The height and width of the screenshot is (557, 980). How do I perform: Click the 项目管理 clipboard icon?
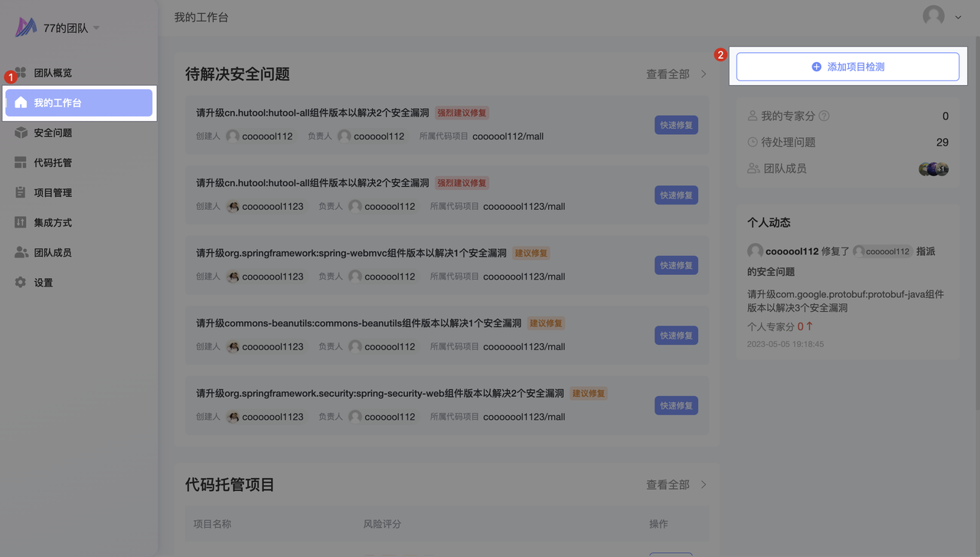click(21, 192)
